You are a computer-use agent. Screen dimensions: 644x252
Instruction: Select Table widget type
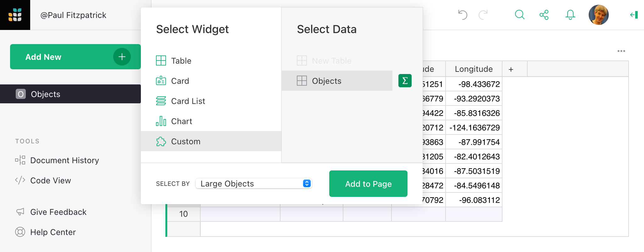point(211,60)
